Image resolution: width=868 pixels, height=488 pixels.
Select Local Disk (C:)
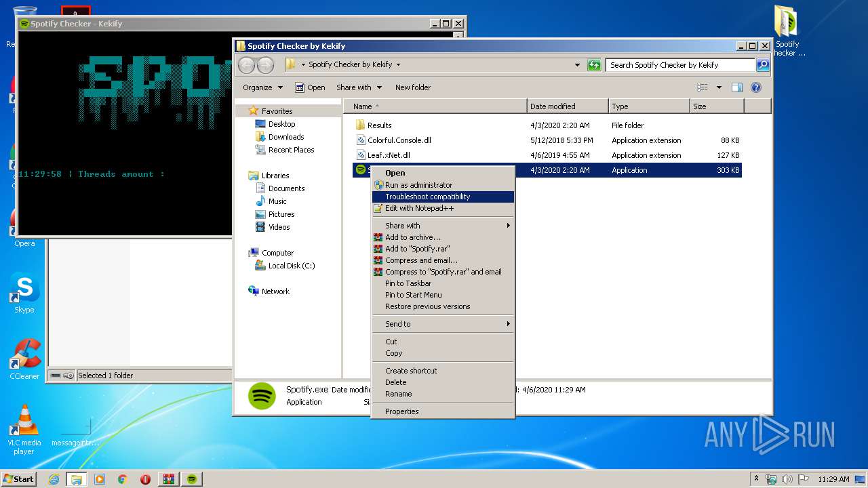pyautogui.click(x=291, y=266)
